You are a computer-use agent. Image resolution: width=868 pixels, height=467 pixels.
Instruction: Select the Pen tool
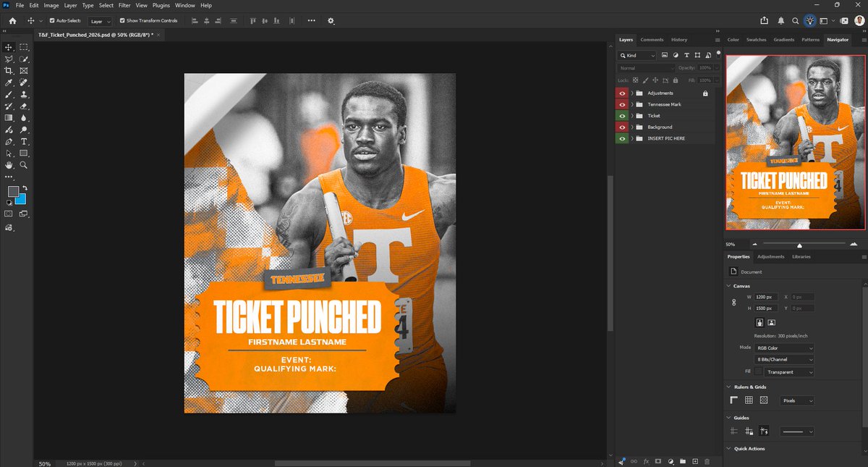(x=9, y=141)
